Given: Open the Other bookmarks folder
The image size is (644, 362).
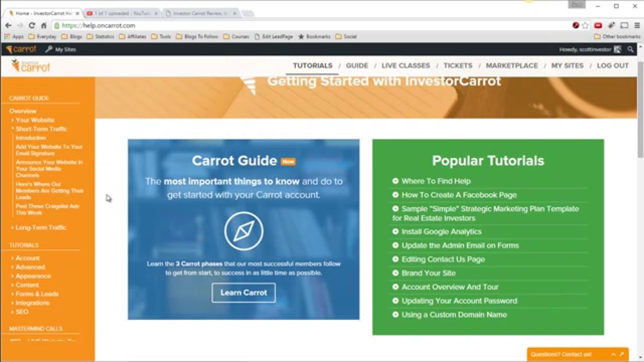Looking at the screenshot, I should point(617,37).
